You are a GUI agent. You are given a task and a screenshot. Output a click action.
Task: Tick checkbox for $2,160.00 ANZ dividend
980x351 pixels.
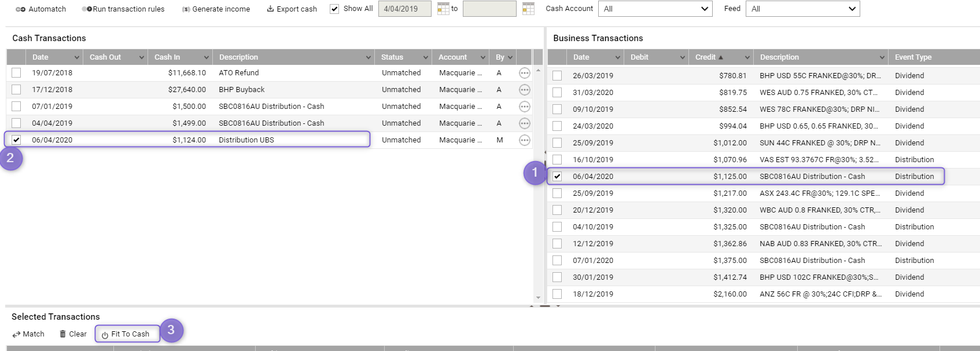(557, 294)
